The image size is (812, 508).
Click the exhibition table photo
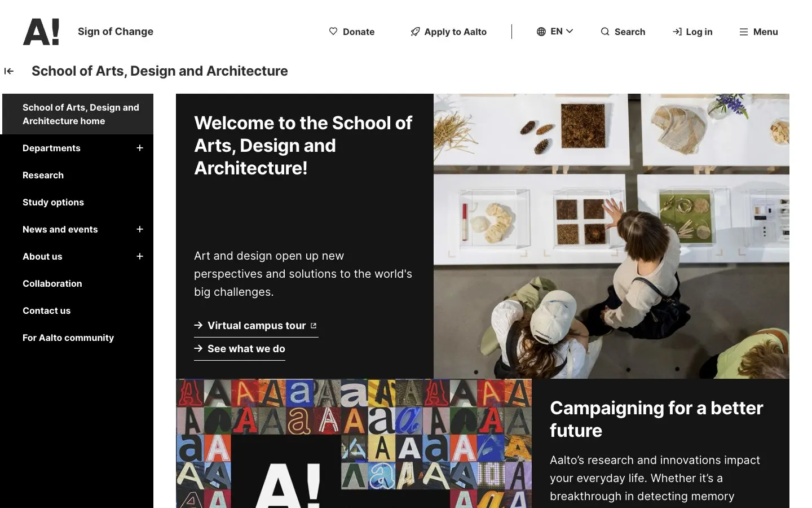pos(611,236)
